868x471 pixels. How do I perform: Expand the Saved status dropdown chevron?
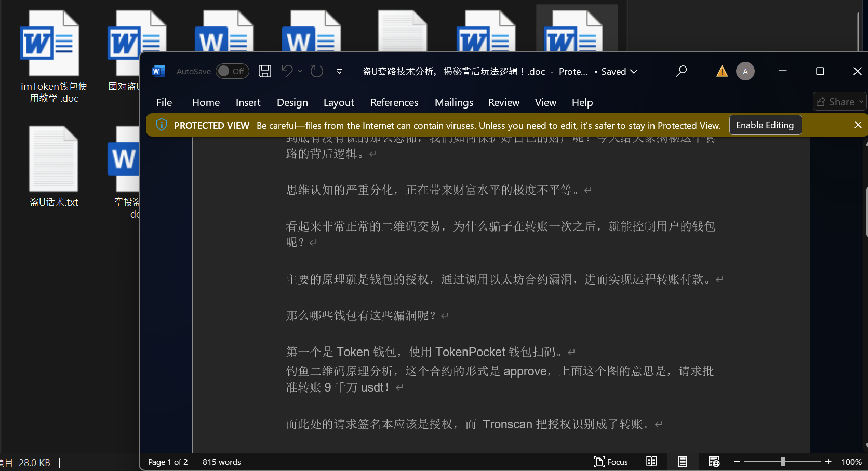click(x=634, y=72)
